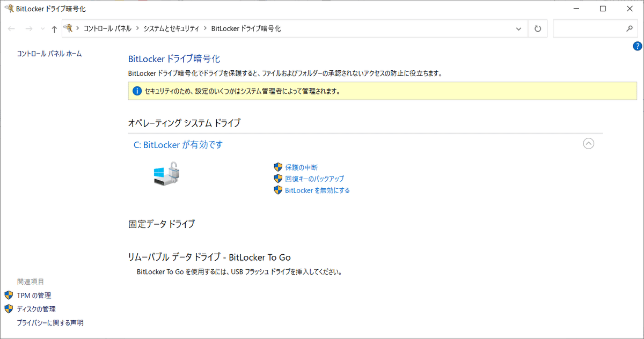Select システムとセキュリティ breadcrumb
Image resolution: width=644 pixels, height=339 pixels.
pyautogui.click(x=171, y=29)
